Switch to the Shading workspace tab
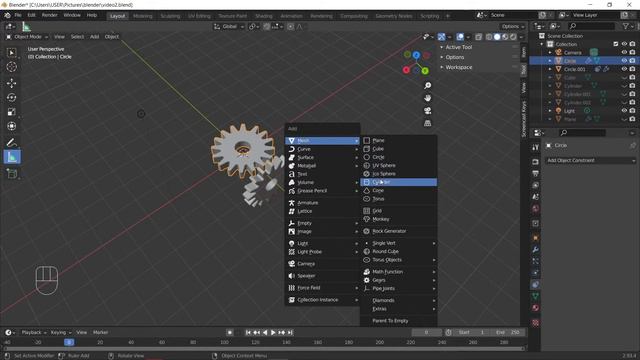Viewport: 640px width, 360px height. pos(264,16)
